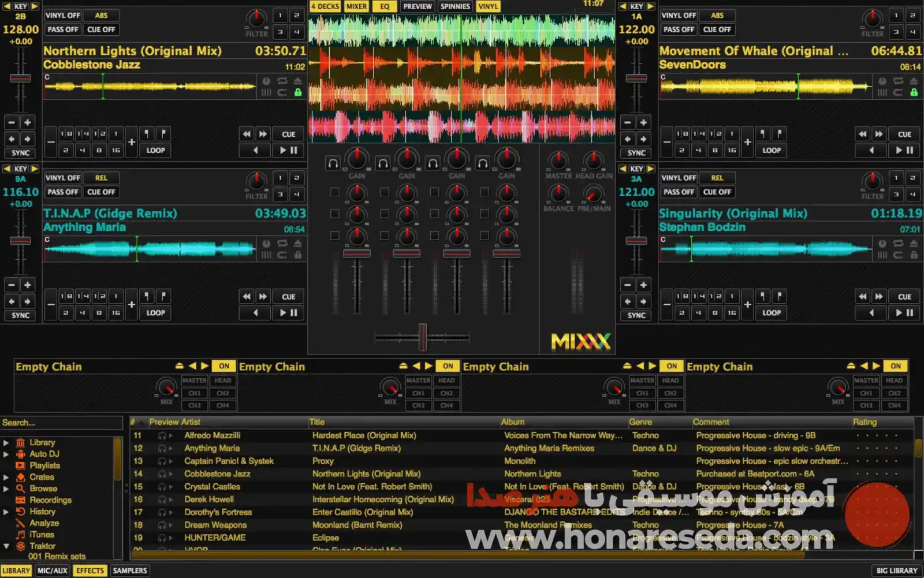Toggle SYNC on the Movement Of Whale deck

pos(636,153)
